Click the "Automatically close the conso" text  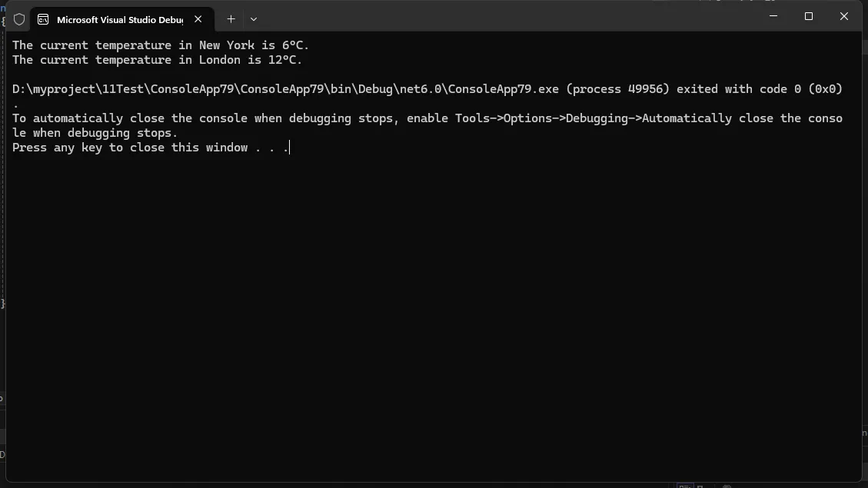coord(742,118)
